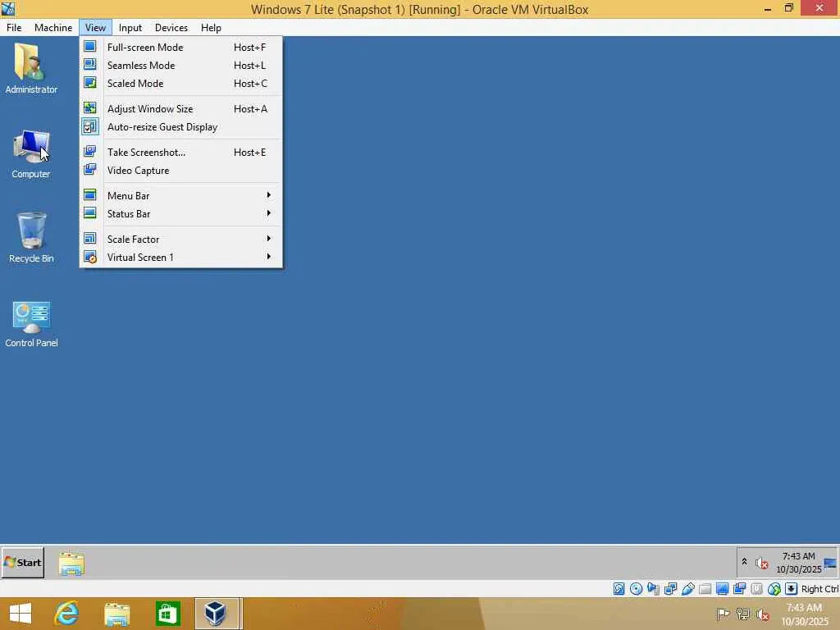
Task: Click the guest show desktop monitor icon
Action: (x=830, y=563)
